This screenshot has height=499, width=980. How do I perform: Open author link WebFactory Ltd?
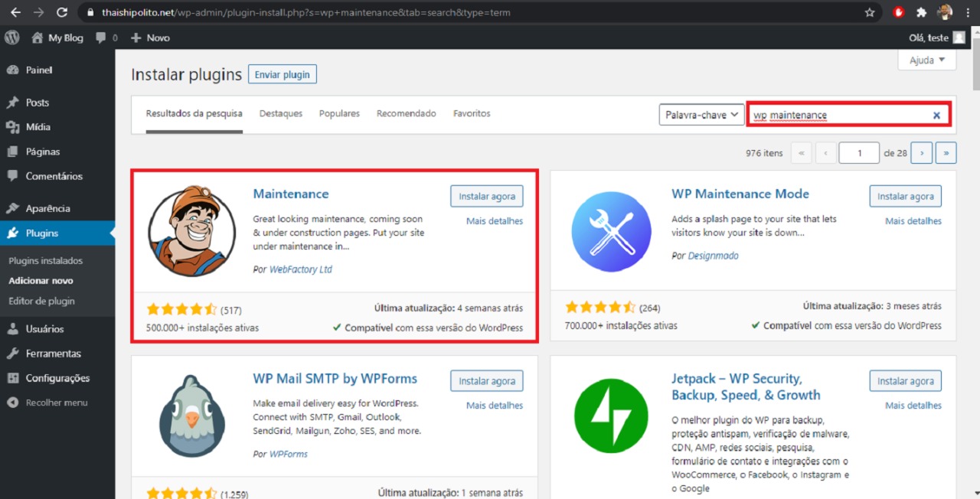(301, 269)
